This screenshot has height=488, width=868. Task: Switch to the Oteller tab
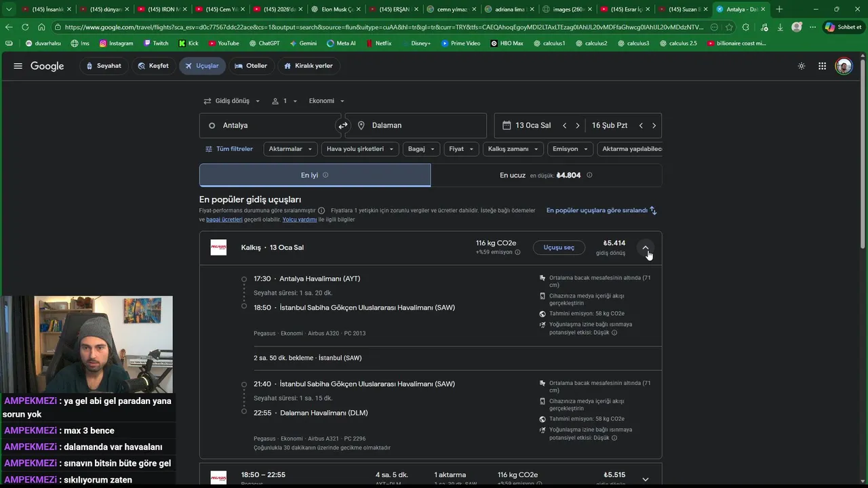point(251,66)
